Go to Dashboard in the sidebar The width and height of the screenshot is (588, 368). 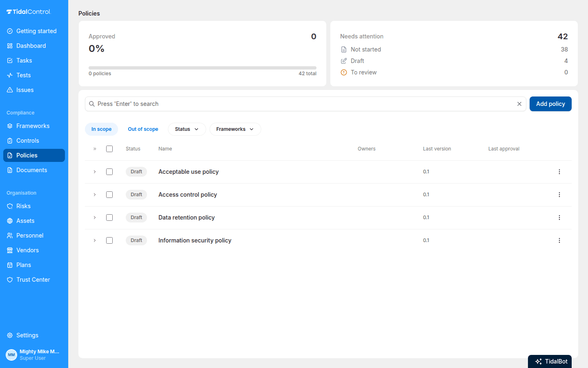click(x=34, y=46)
